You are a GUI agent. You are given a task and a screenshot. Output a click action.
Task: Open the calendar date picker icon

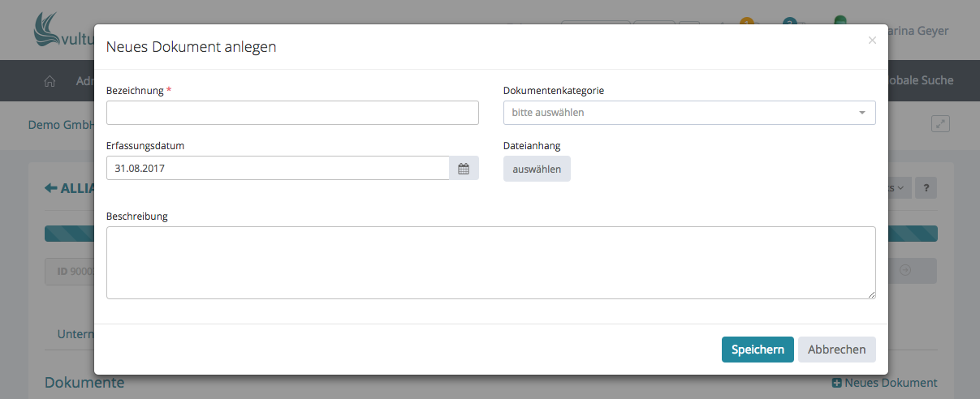[x=464, y=169]
